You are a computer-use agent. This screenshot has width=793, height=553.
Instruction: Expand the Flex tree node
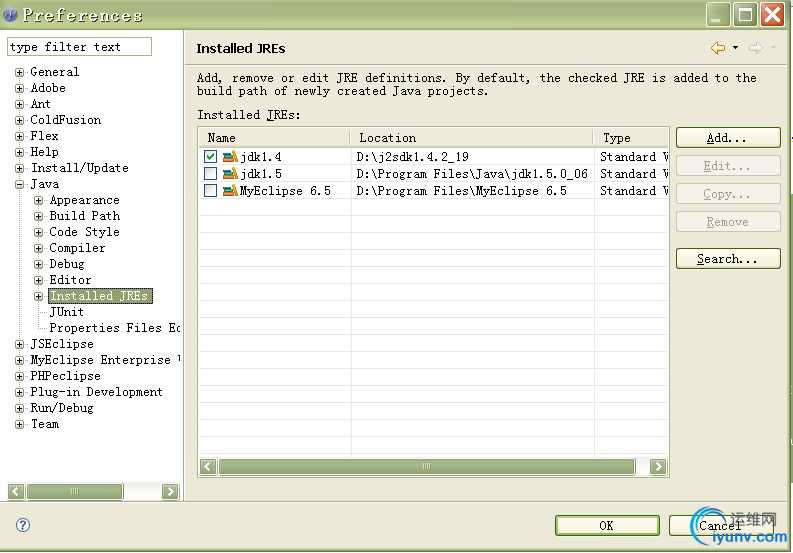pyautogui.click(x=19, y=137)
